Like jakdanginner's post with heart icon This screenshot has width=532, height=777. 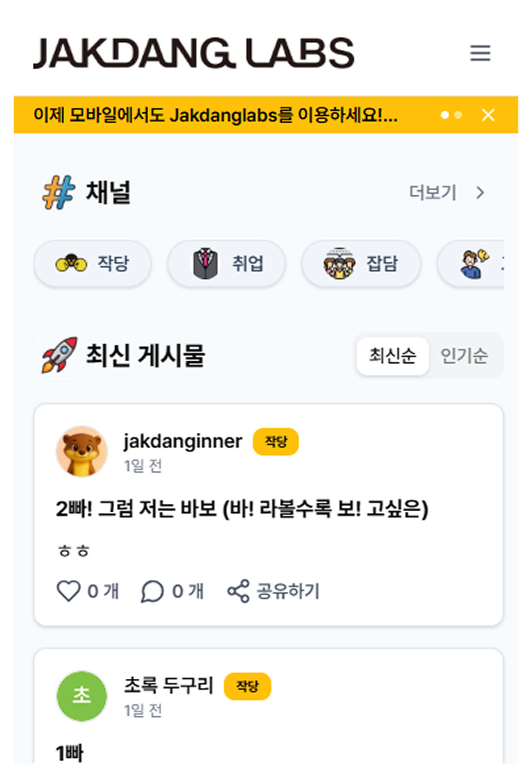[68, 591]
